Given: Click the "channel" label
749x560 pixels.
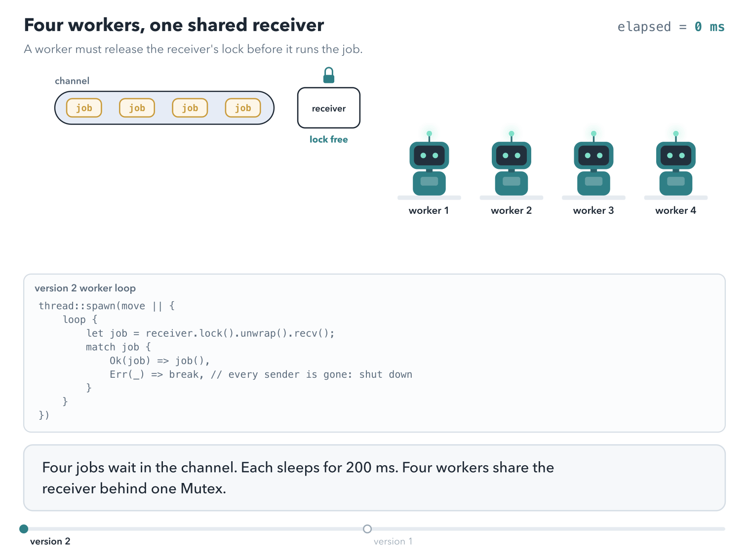Looking at the screenshot, I should tap(72, 81).
